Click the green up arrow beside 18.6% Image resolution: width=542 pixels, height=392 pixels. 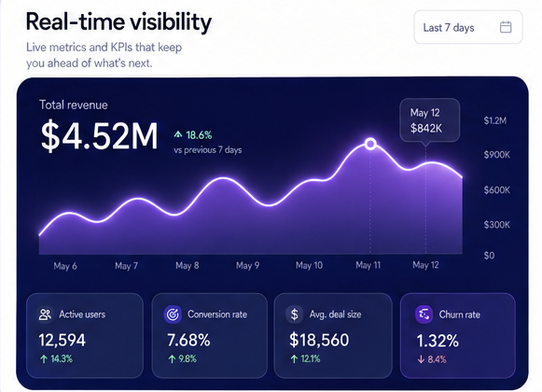(x=178, y=134)
